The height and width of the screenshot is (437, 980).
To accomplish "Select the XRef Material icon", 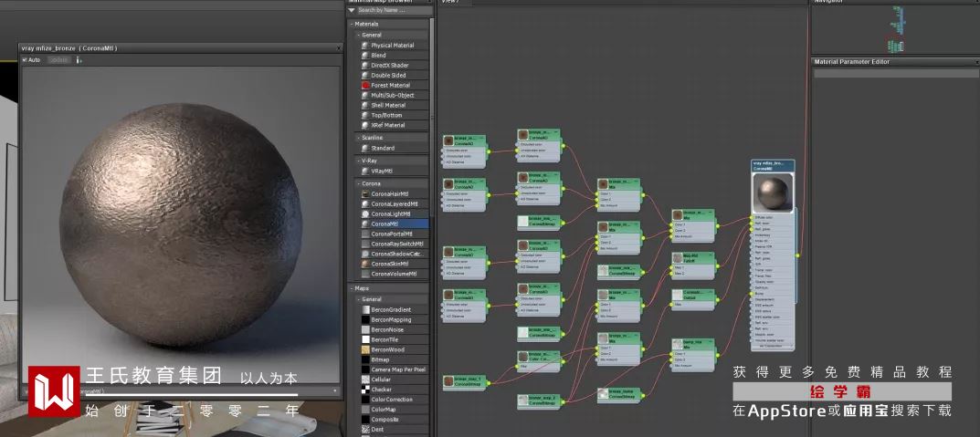I will click(x=365, y=126).
